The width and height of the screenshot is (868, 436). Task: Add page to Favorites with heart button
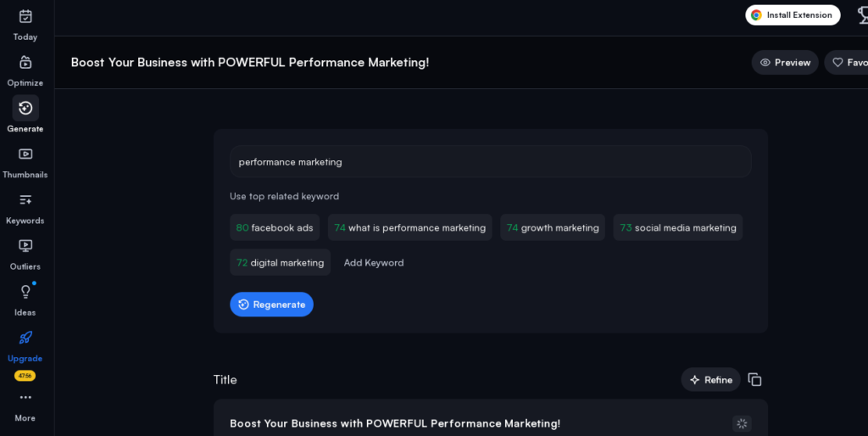[848, 63]
